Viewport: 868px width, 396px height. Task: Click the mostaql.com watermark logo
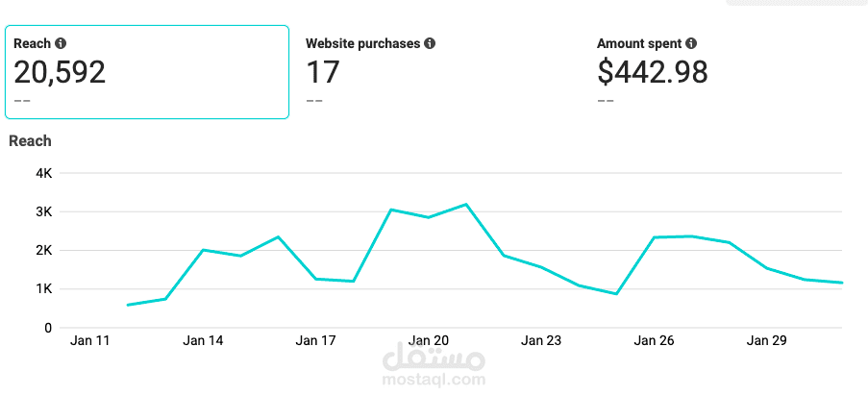tap(434, 366)
